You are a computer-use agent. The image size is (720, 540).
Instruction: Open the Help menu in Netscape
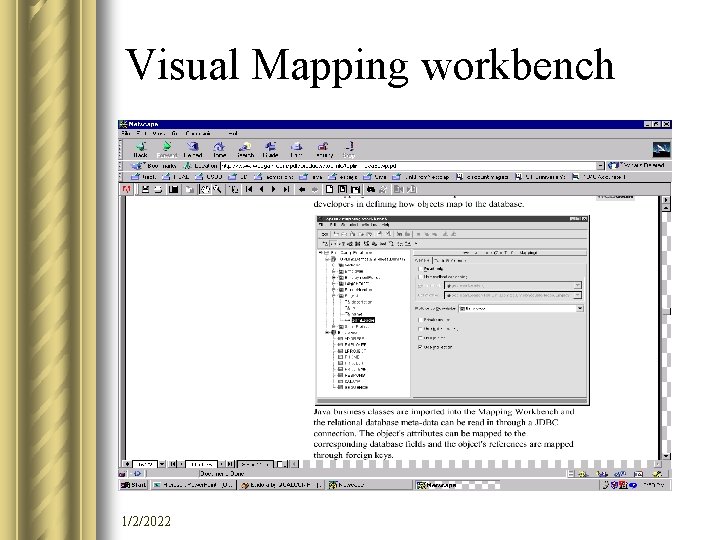[x=233, y=133]
